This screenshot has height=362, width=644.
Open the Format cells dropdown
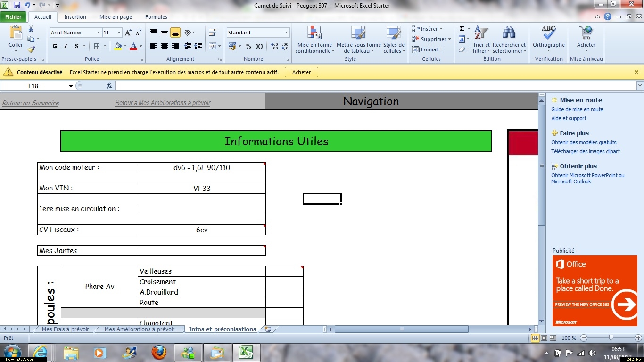pyautogui.click(x=427, y=49)
